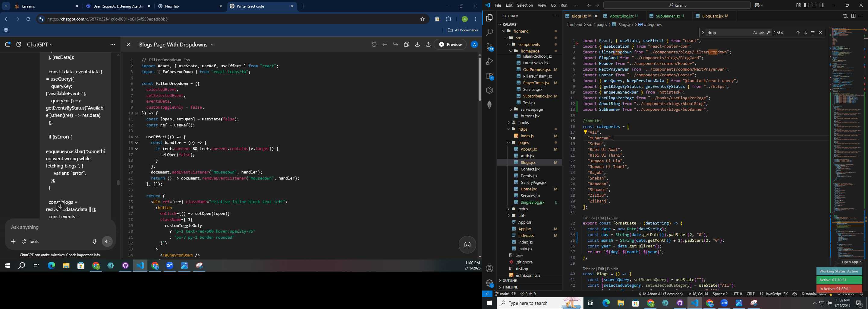Toggle VS Code bottom panel

click(814, 5)
